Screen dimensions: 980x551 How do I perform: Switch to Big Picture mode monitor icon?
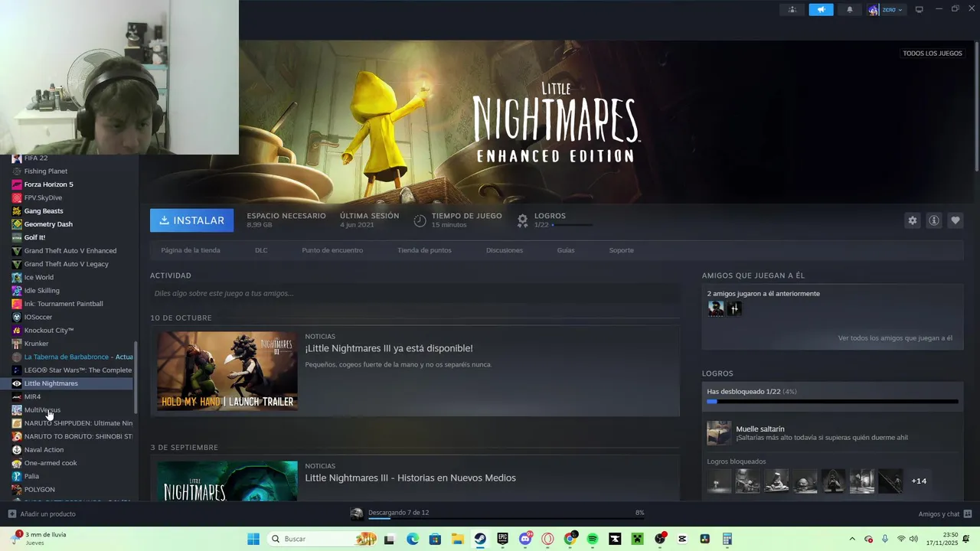(x=919, y=10)
